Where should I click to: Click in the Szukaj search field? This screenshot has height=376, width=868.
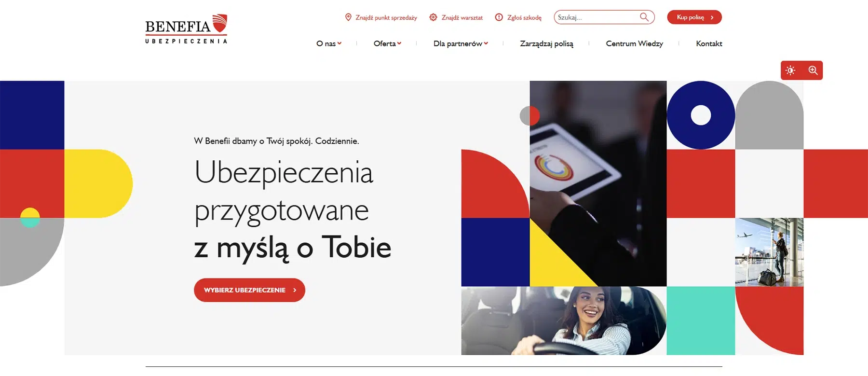(x=597, y=17)
